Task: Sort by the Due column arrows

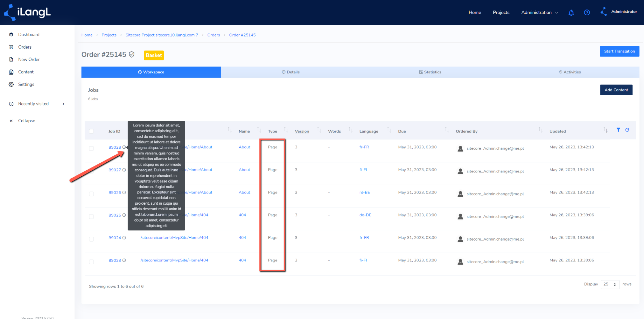Action: point(447,130)
